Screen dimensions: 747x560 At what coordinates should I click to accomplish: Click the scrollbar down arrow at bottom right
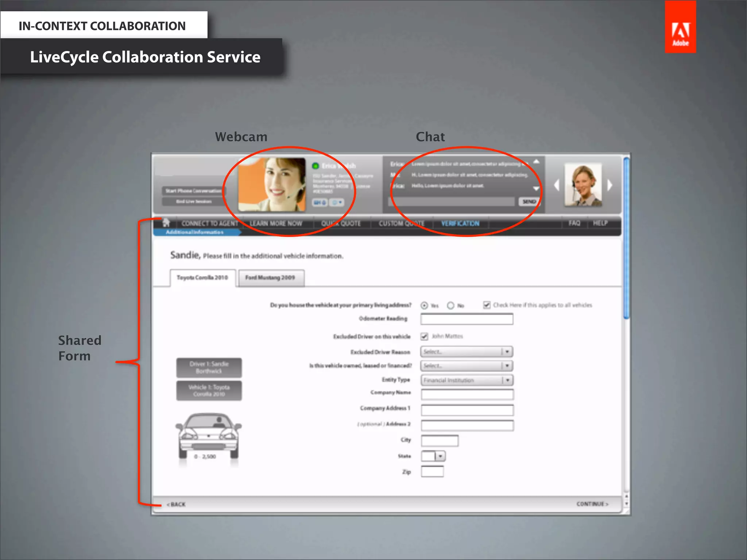(626, 504)
